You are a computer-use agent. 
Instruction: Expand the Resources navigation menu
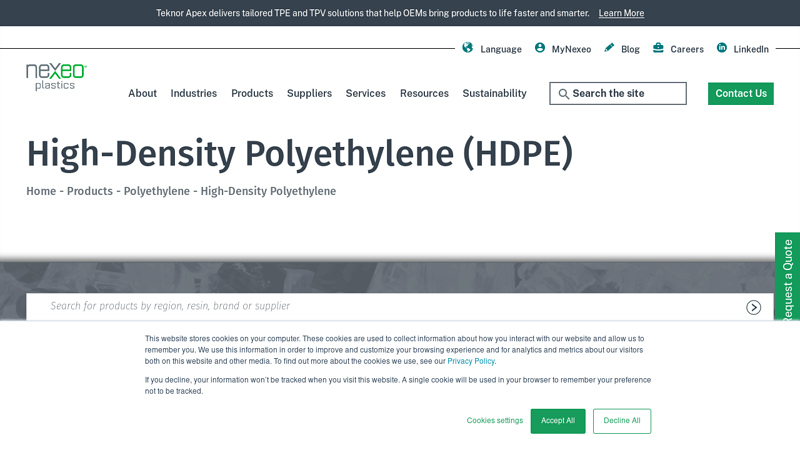click(424, 93)
